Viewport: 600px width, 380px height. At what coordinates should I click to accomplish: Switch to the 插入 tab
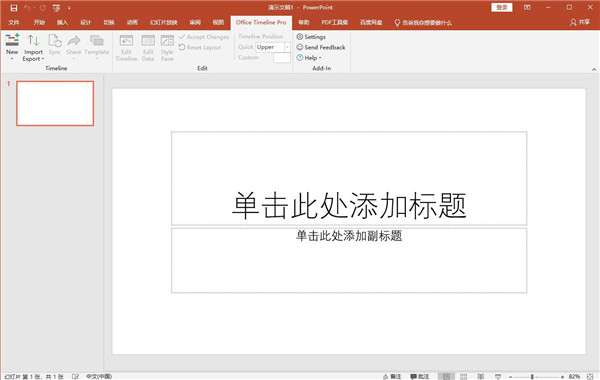coord(62,23)
